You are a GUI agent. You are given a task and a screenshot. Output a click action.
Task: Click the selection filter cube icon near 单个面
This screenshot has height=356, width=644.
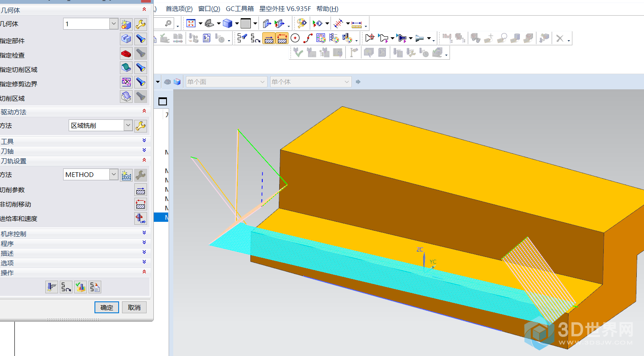pos(177,82)
